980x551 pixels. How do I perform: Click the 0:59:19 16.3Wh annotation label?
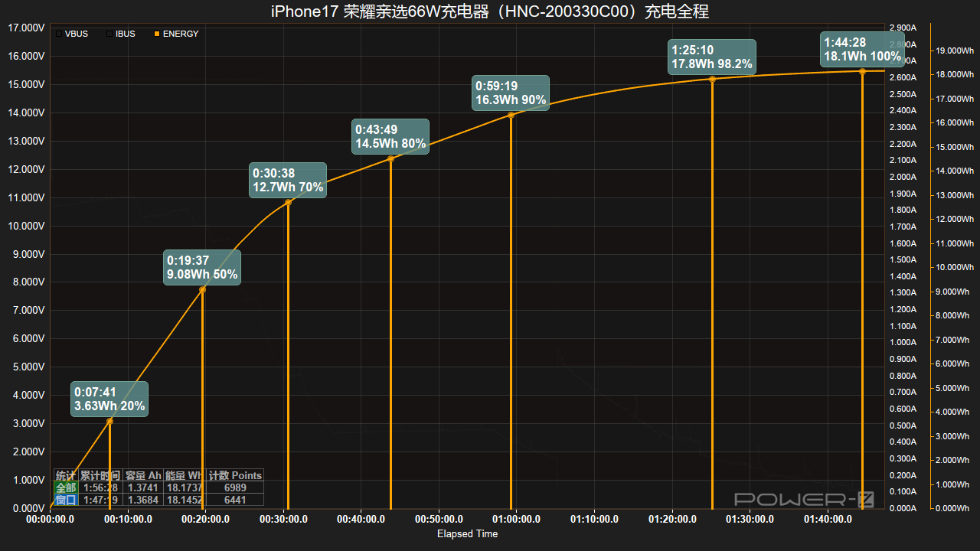pos(511,93)
